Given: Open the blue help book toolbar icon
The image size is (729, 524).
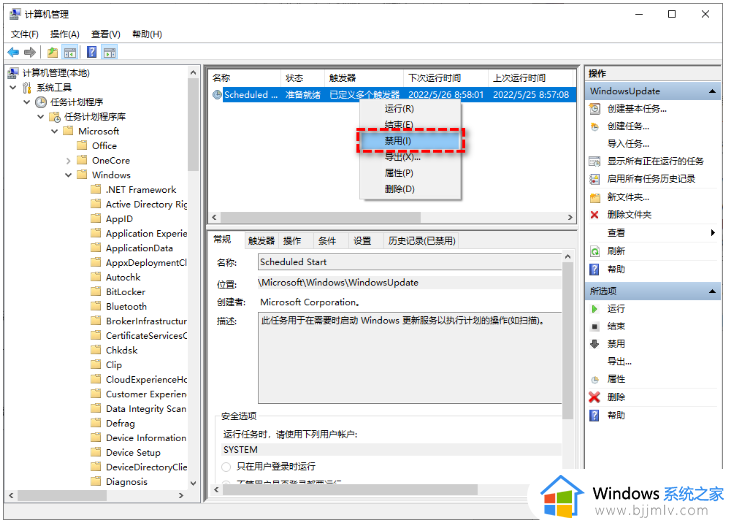Looking at the screenshot, I should [x=92, y=52].
